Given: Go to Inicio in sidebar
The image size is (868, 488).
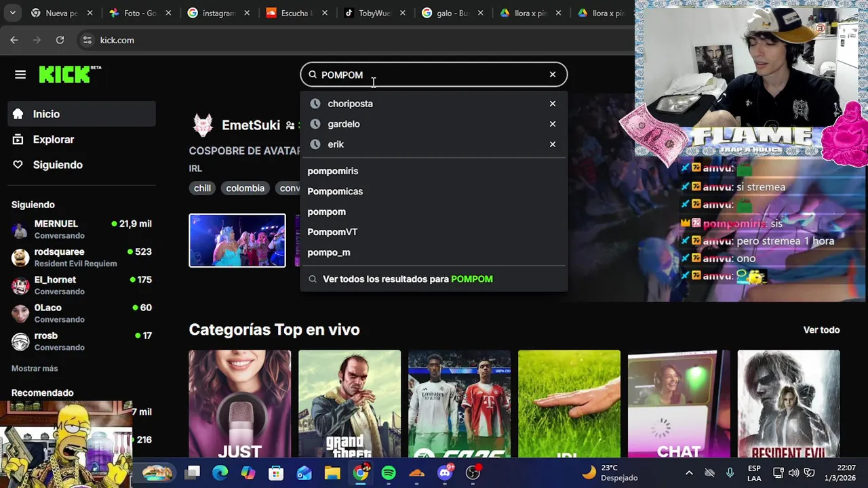Looking at the screenshot, I should click(x=81, y=114).
